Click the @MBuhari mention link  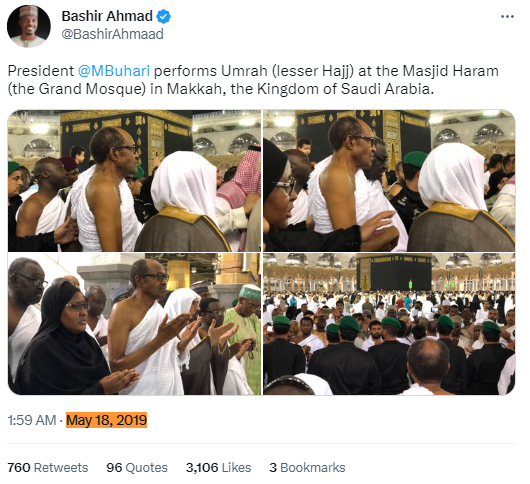(114, 71)
